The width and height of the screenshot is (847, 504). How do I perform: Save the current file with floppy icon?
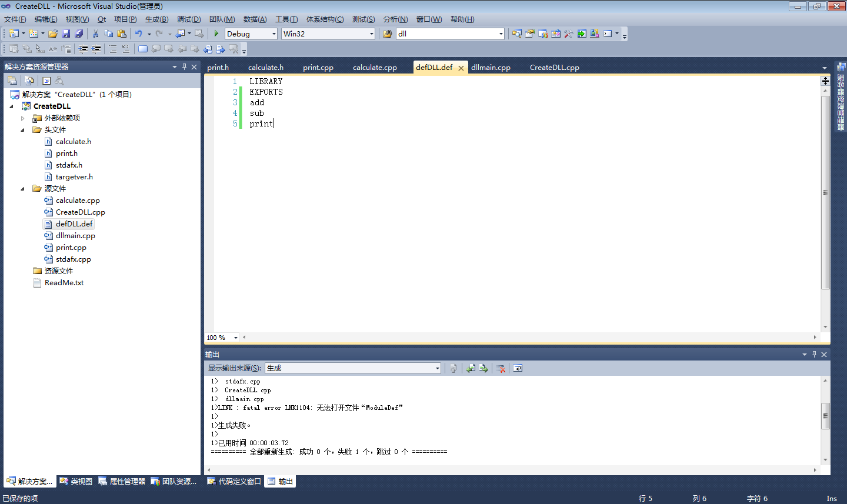point(66,34)
